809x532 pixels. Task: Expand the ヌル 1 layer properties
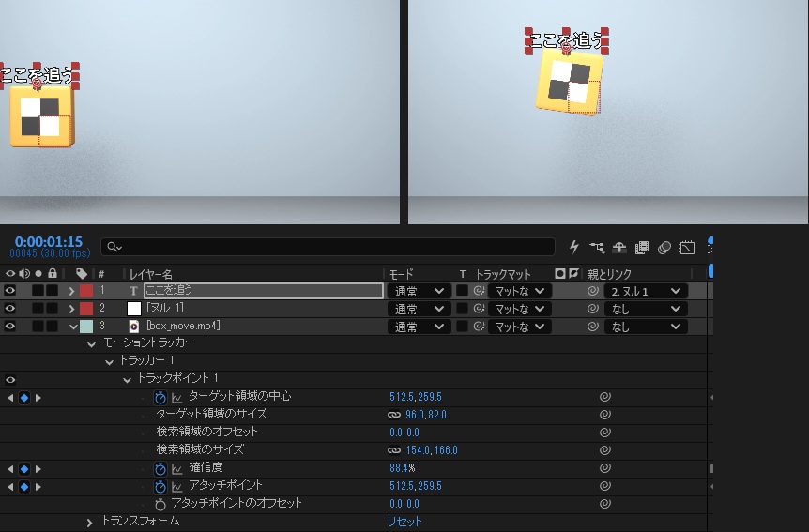[x=71, y=309]
